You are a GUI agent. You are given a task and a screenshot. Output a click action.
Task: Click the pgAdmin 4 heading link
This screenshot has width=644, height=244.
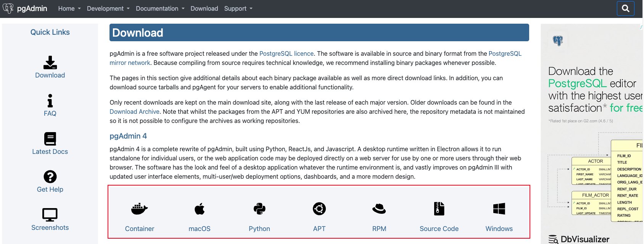(128, 136)
